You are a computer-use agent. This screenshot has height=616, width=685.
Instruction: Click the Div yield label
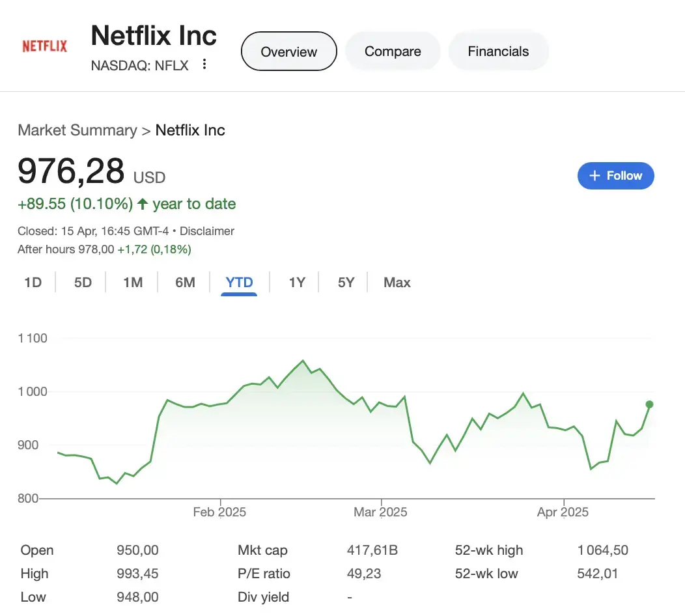click(264, 596)
